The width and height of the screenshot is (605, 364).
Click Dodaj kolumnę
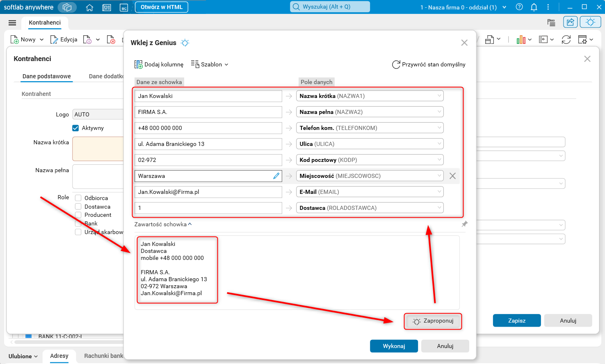[x=159, y=64]
